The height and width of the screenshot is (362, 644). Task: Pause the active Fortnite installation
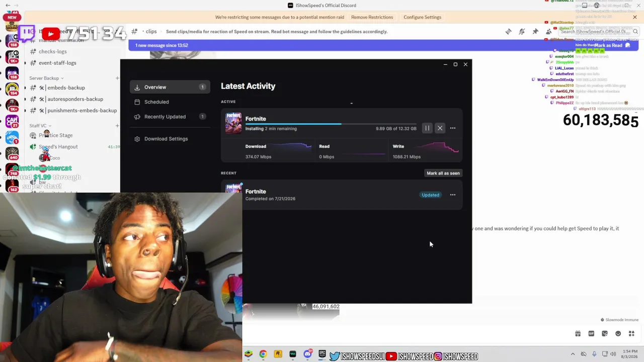(x=427, y=128)
